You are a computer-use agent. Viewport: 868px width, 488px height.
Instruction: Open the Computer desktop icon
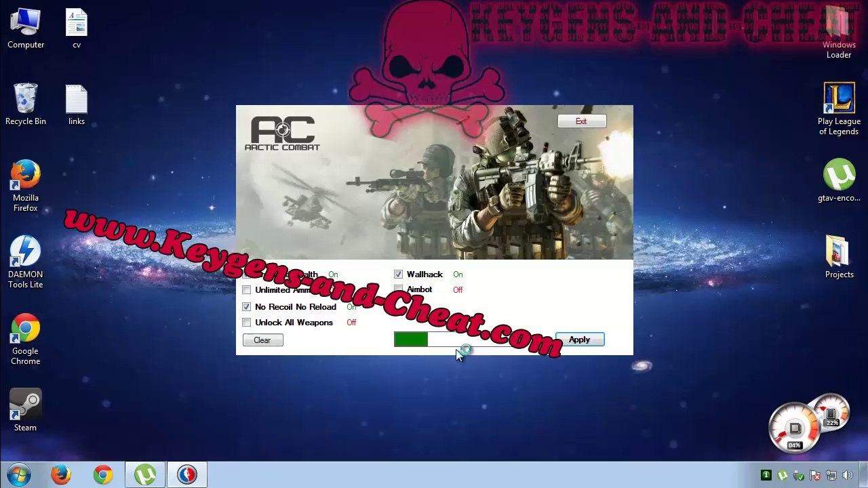tap(26, 28)
